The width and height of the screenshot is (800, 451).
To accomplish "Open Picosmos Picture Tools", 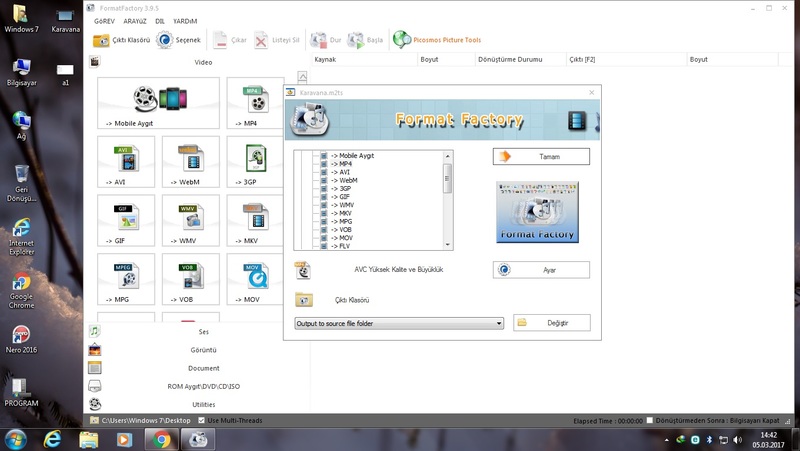I will tap(437, 40).
